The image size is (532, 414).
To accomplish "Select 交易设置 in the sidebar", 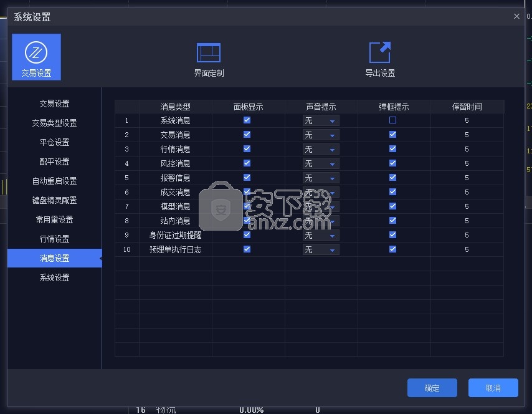I will [54, 103].
